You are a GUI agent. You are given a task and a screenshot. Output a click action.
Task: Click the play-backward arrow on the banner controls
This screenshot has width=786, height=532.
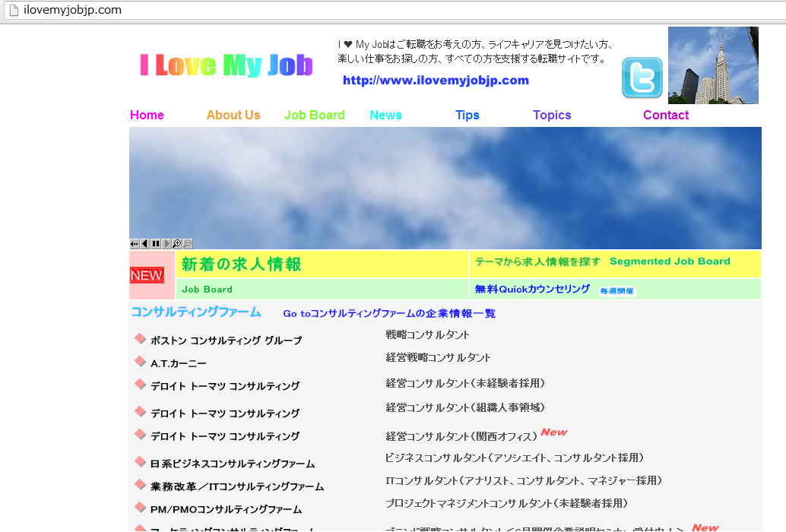[x=145, y=244]
